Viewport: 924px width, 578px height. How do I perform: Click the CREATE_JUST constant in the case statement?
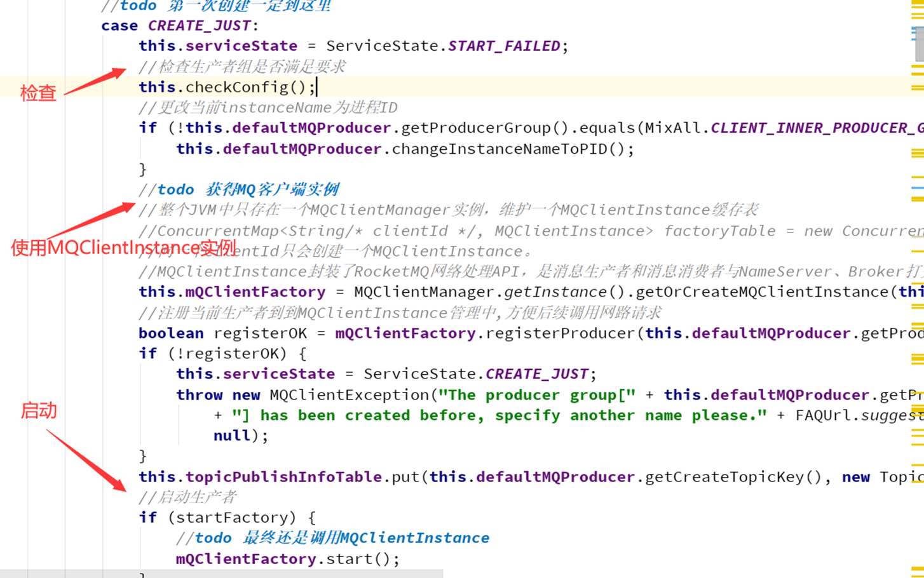click(x=199, y=25)
